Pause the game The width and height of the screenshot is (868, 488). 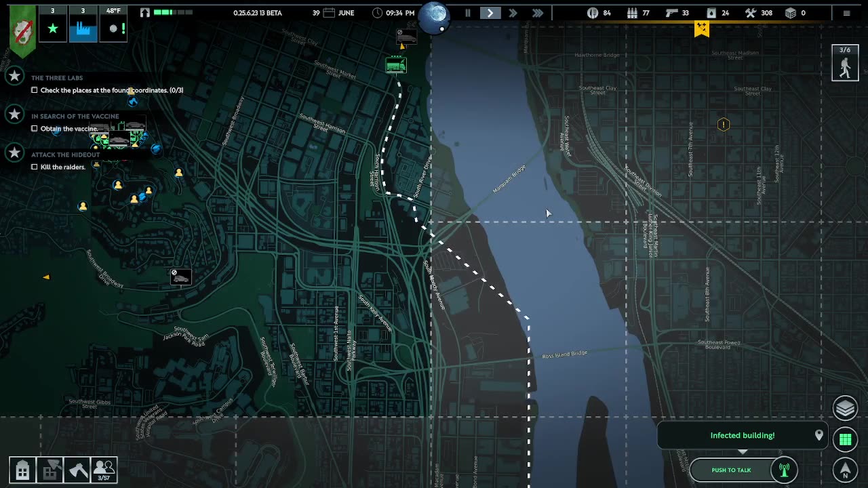pos(467,13)
